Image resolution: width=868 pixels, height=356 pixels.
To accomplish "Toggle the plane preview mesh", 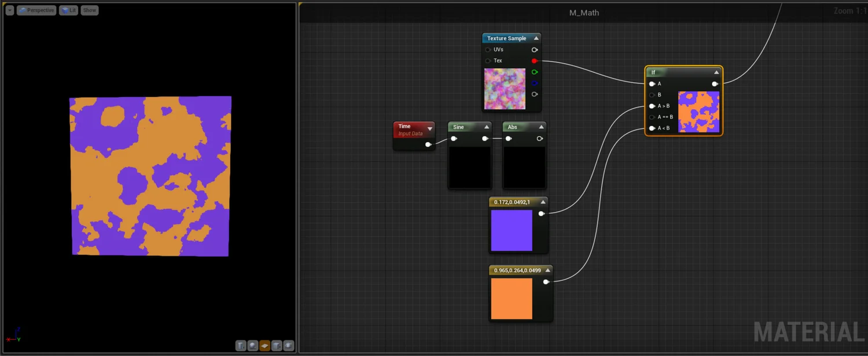I will pos(264,346).
